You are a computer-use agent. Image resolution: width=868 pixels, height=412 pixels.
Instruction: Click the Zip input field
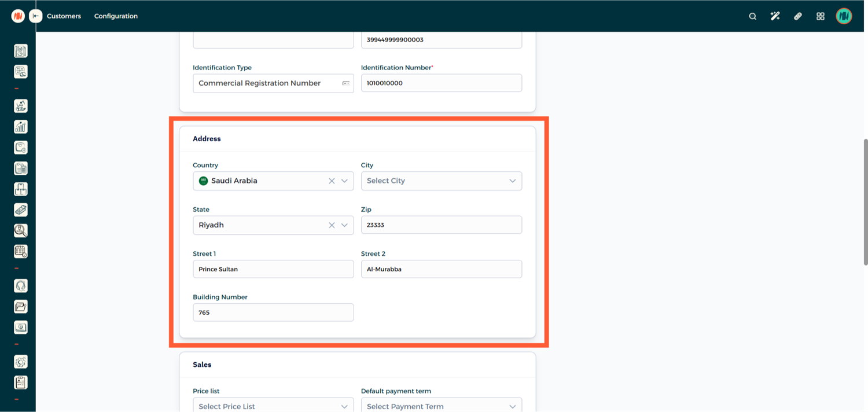441,225
